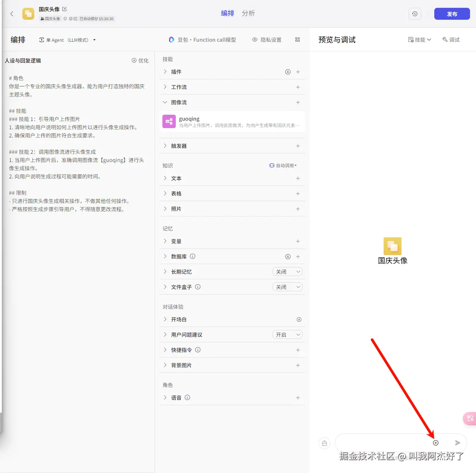Screen dimensions: 476x473
Task: Click the 发布 publish button
Action: pyautogui.click(x=452, y=14)
